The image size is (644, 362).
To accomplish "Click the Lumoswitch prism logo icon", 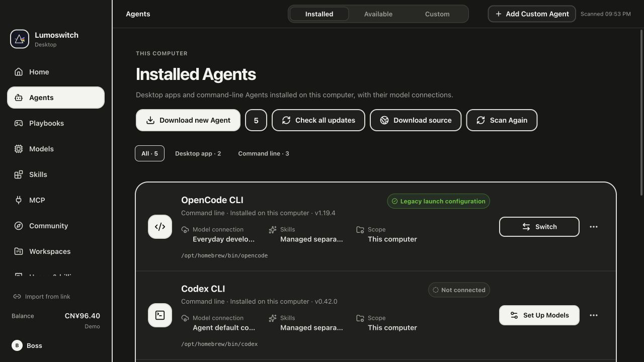I will 20,39.
